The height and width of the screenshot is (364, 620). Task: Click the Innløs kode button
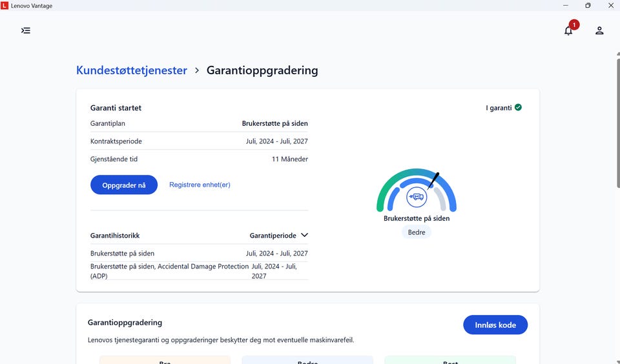pos(495,325)
